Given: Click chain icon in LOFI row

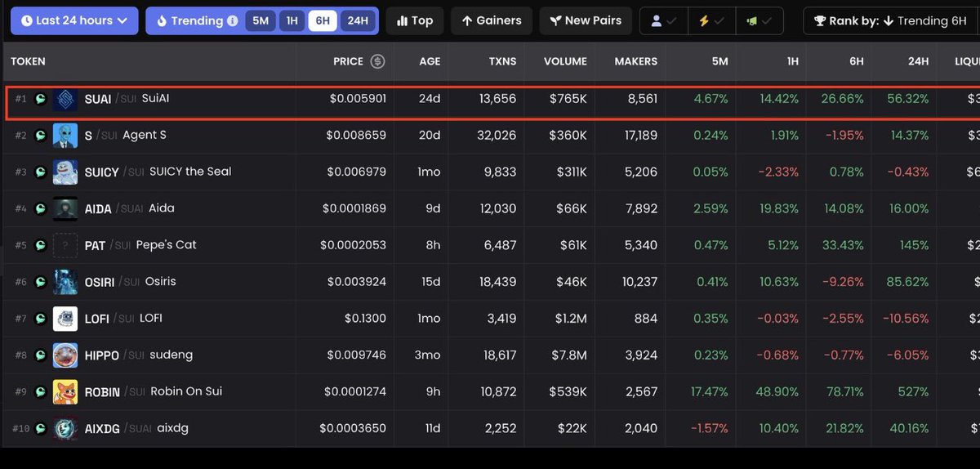Looking at the screenshot, I should pyautogui.click(x=41, y=319).
